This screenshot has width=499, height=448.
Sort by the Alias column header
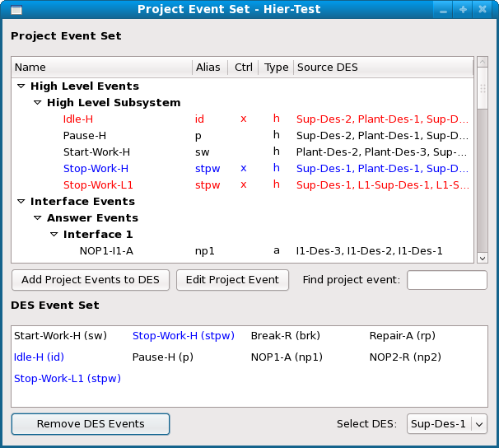pos(208,68)
